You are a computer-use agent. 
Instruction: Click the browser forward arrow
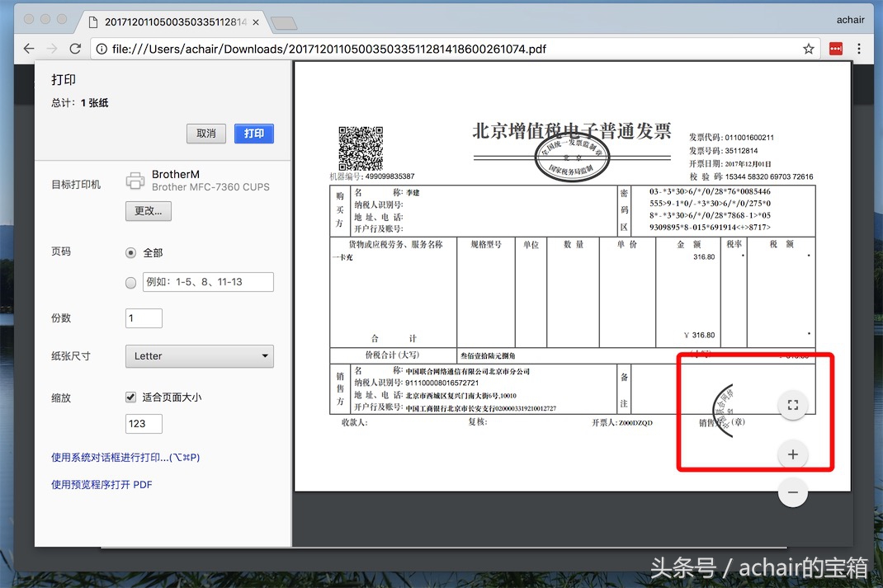point(52,49)
